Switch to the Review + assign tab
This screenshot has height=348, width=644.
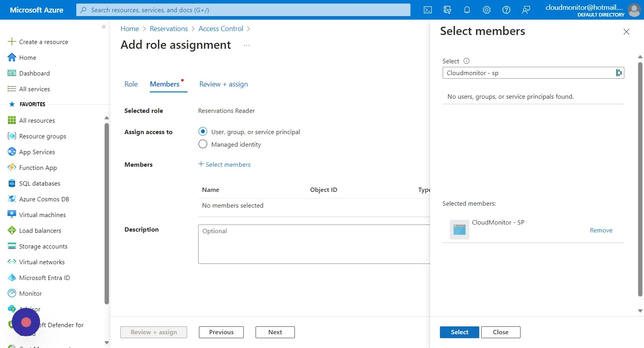(x=224, y=84)
